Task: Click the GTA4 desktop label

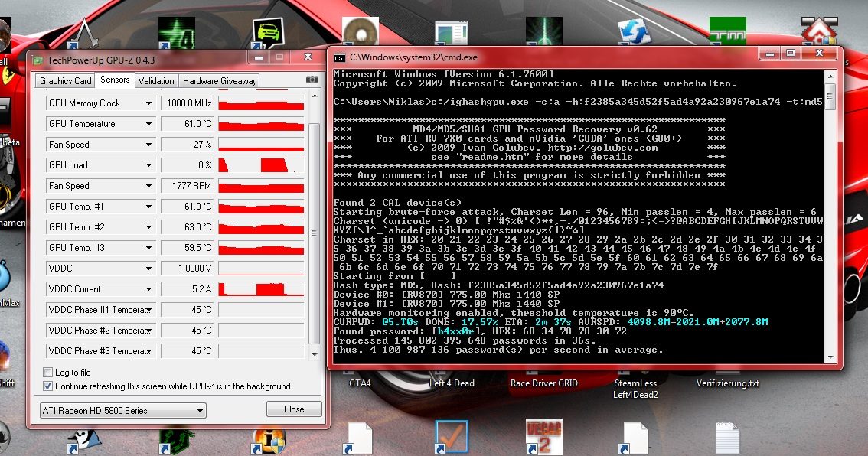Action: click(x=360, y=383)
